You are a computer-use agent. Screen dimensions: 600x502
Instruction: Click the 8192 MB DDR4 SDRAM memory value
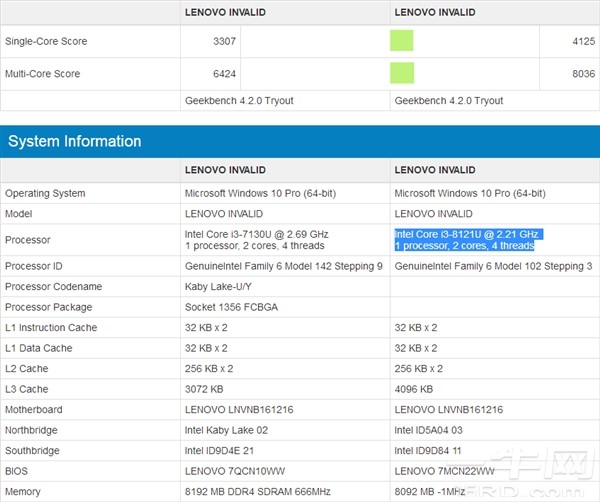click(x=258, y=492)
